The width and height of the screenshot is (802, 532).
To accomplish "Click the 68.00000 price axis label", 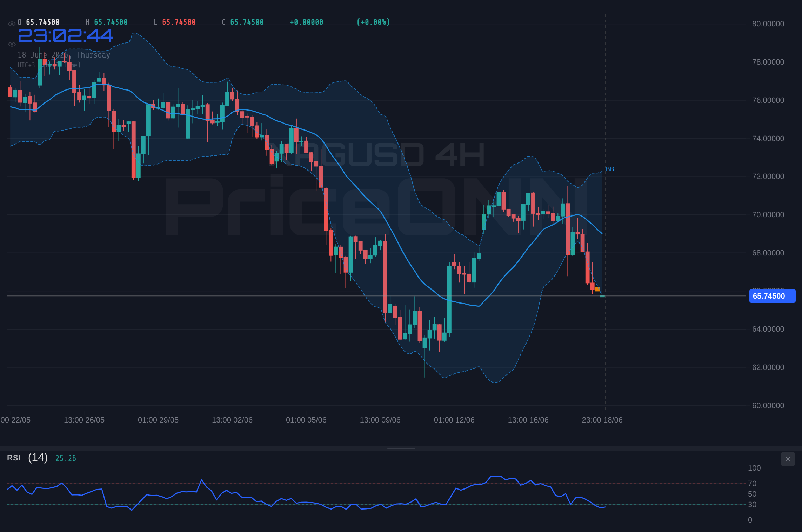I will point(768,253).
